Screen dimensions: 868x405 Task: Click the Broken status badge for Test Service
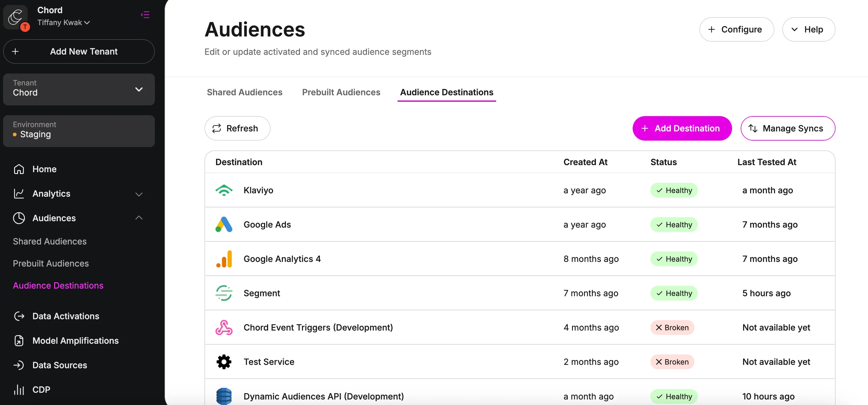point(672,362)
